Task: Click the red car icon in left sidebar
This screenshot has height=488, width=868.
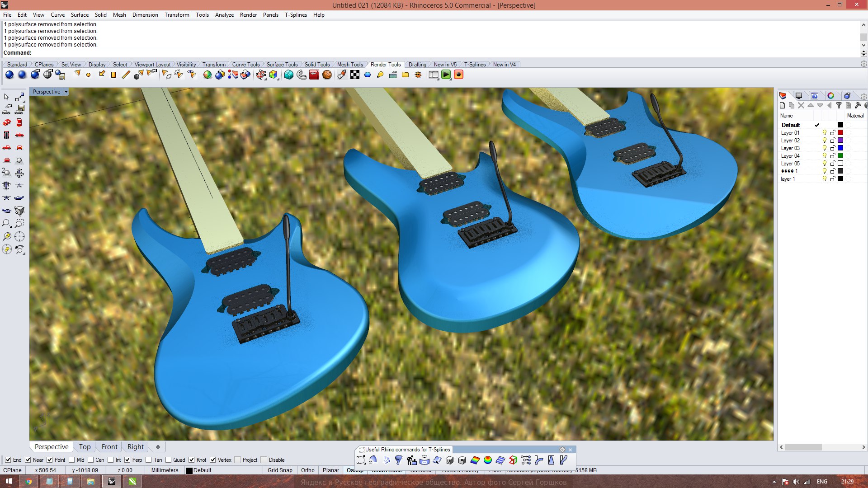Action: [7, 122]
